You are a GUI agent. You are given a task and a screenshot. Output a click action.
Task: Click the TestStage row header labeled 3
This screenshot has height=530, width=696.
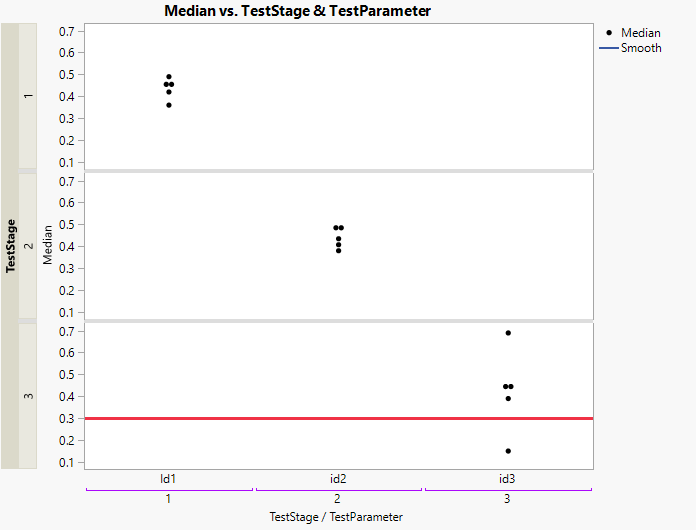[x=28, y=396]
